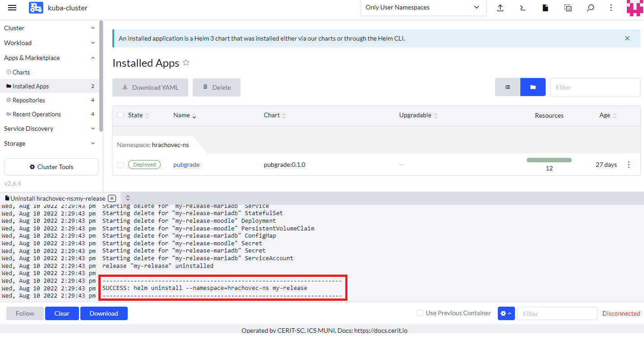The height and width of the screenshot is (340, 644).
Task: Enable Use Previous Container checkbox
Action: pos(420,313)
